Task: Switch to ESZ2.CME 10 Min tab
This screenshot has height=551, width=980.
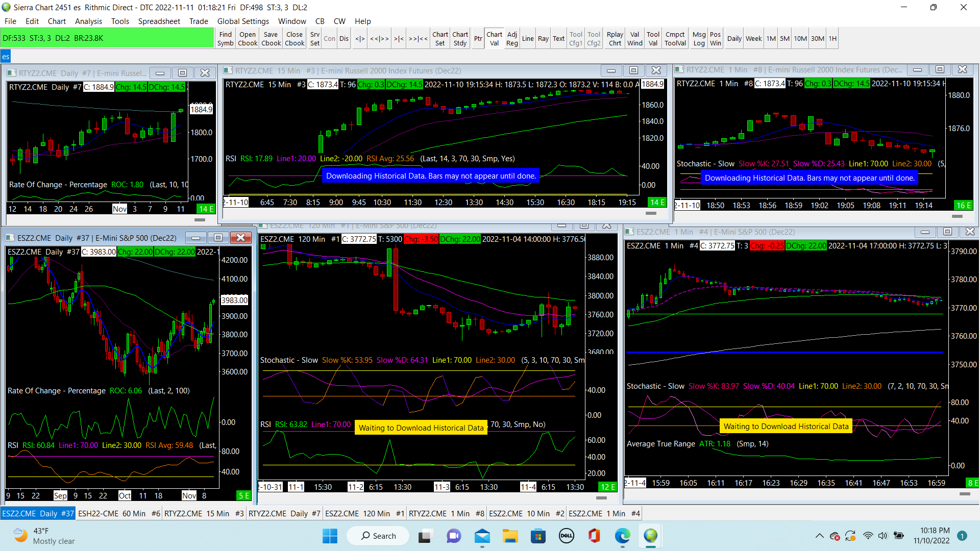Action: [526, 513]
